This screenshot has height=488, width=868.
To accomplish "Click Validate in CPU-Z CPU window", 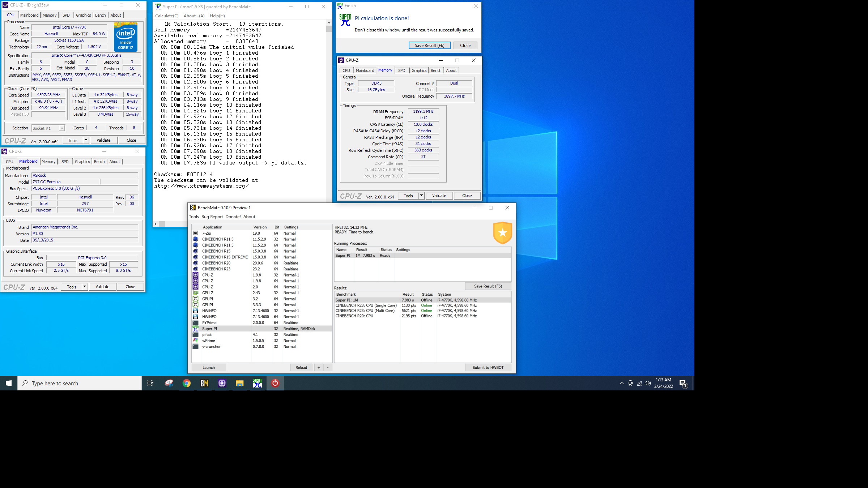I will tap(103, 140).
